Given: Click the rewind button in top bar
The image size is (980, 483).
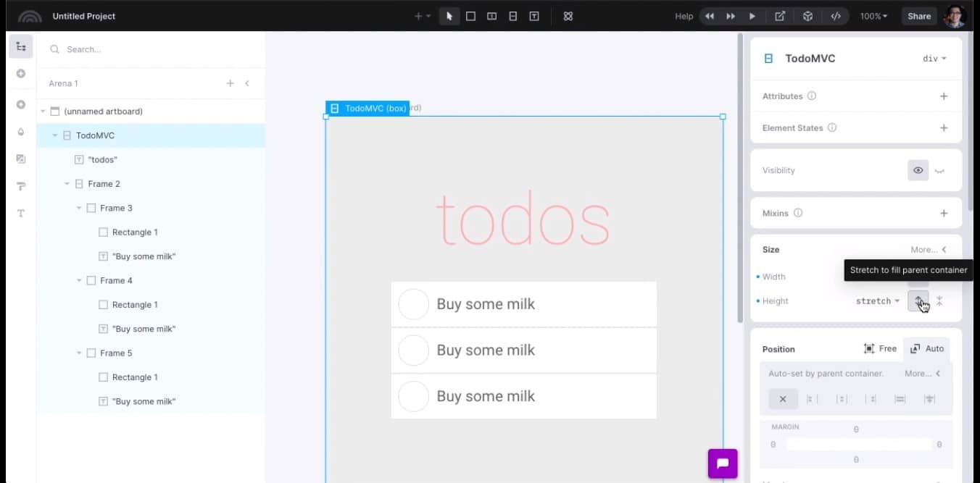Looking at the screenshot, I should (710, 16).
